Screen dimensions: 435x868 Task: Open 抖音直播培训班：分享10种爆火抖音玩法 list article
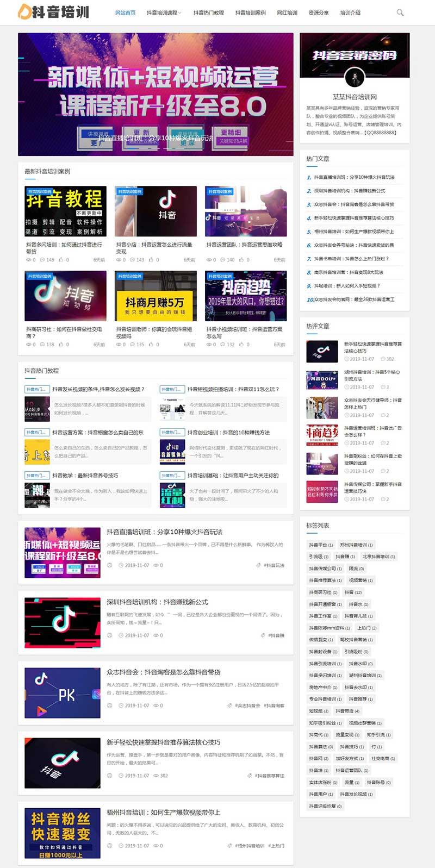(164, 532)
